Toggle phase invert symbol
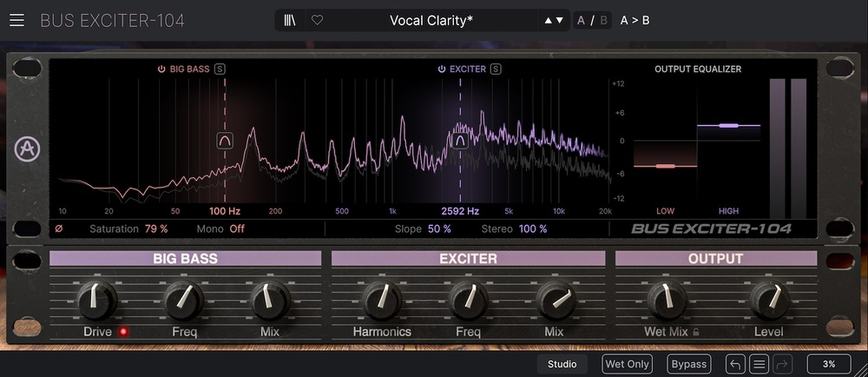The height and width of the screenshot is (377, 868). tap(59, 228)
